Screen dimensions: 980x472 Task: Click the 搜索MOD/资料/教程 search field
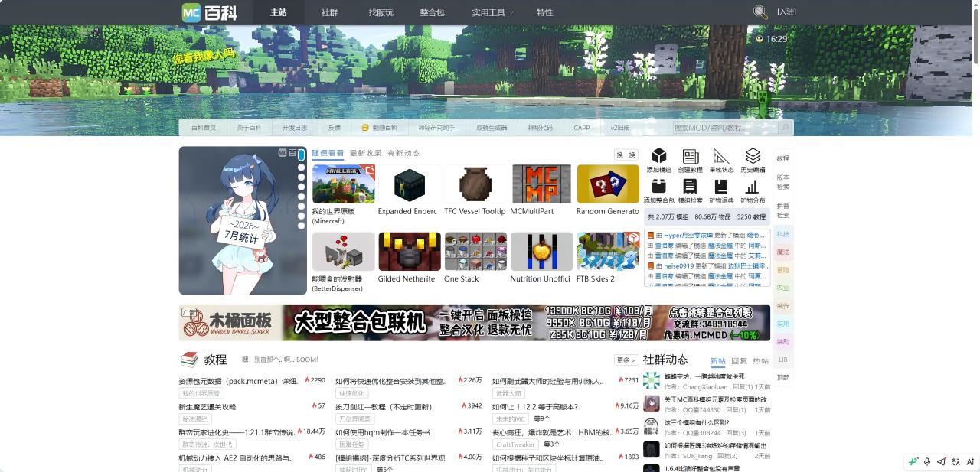point(725,128)
